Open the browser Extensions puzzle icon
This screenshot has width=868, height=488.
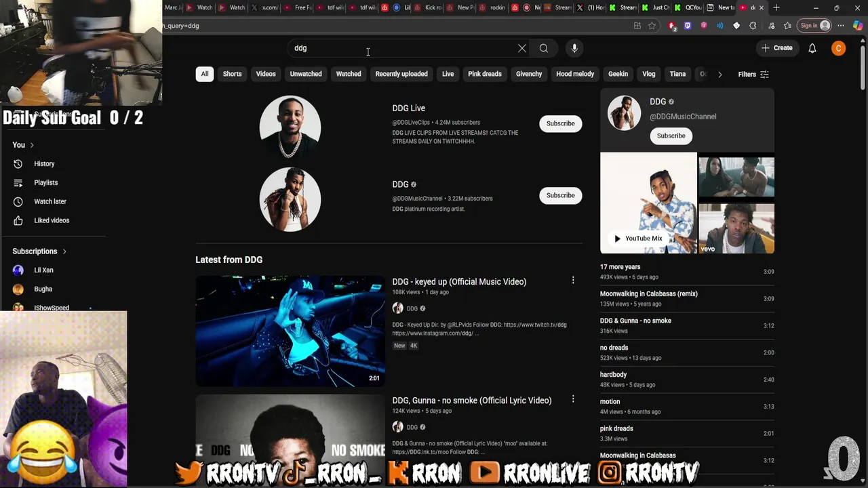753,26
